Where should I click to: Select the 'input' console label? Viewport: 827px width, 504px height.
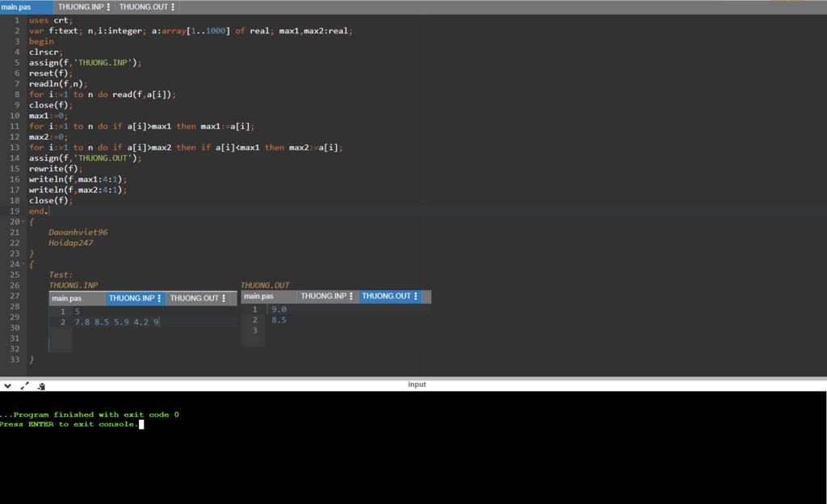pyautogui.click(x=417, y=384)
